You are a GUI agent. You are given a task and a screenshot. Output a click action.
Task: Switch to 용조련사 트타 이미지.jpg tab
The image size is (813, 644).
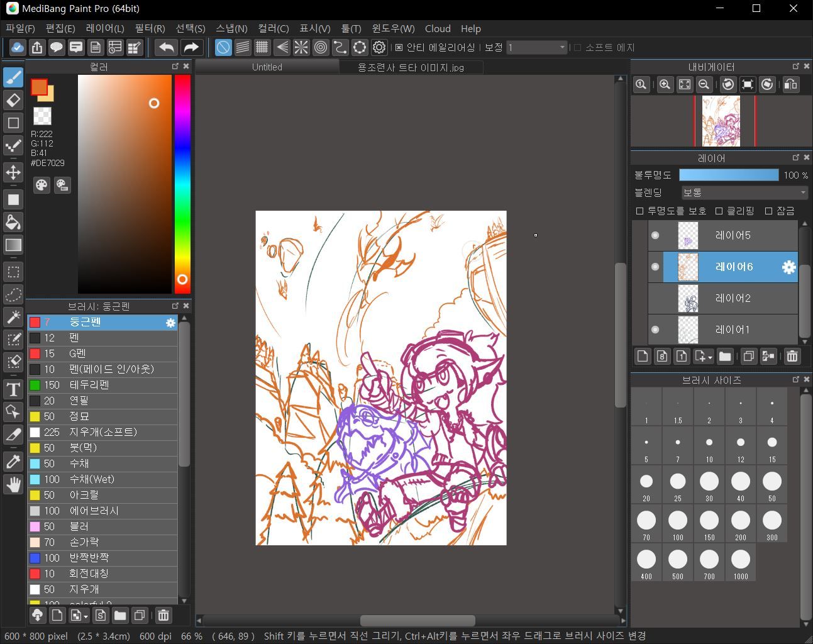pyautogui.click(x=411, y=67)
